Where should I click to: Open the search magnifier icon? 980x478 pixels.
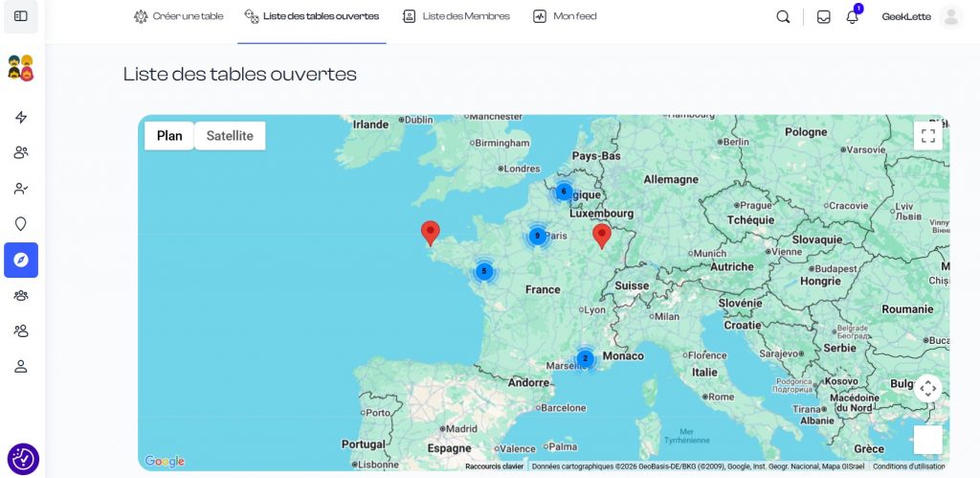(x=783, y=16)
